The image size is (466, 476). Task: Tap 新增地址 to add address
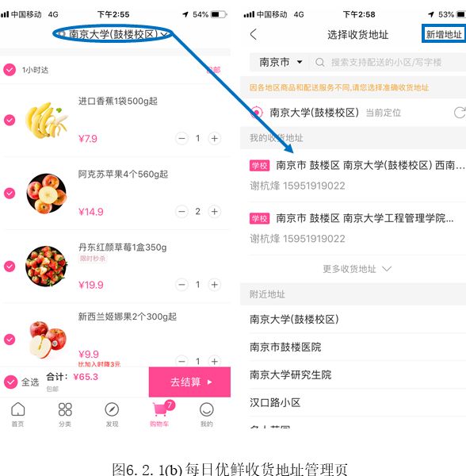(x=444, y=34)
